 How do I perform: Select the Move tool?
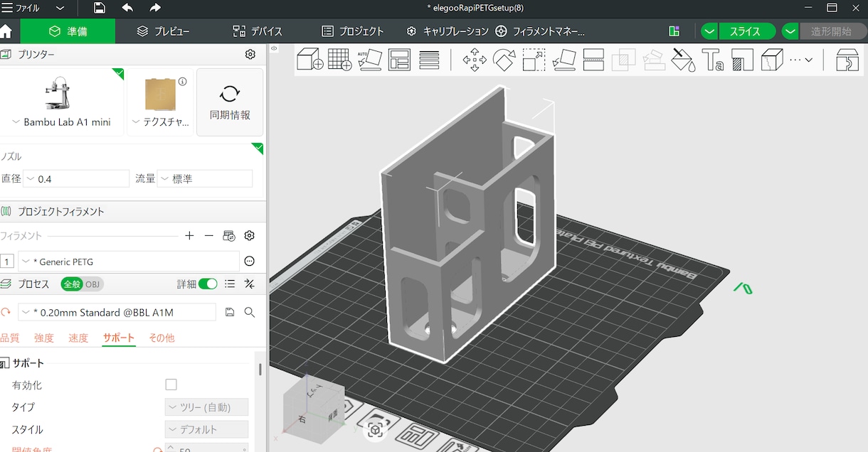pyautogui.click(x=475, y=60)
